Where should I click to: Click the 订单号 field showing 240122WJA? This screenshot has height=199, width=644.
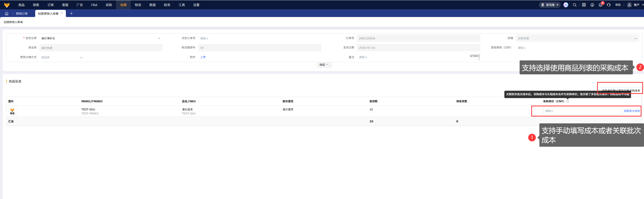[419, 38]
